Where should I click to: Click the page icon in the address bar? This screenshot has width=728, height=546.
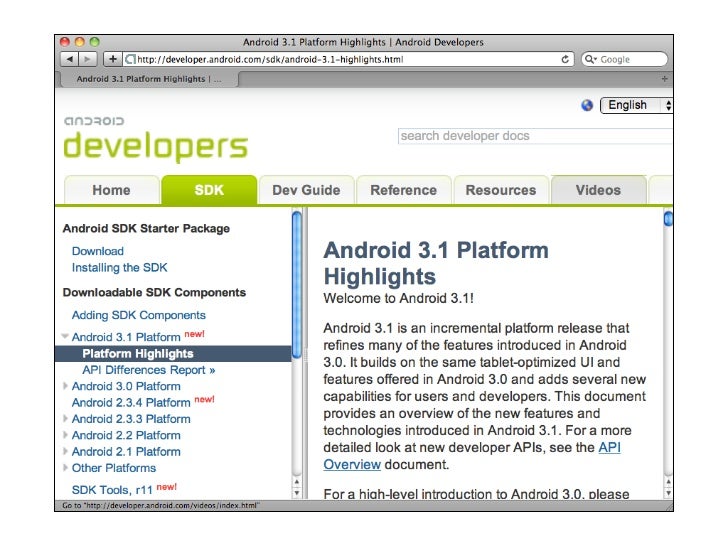[130, 59]
